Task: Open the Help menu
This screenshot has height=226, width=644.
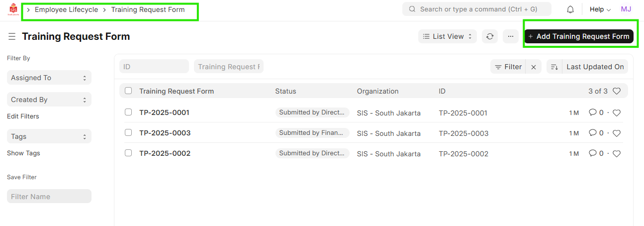Action: pos(600,9)
